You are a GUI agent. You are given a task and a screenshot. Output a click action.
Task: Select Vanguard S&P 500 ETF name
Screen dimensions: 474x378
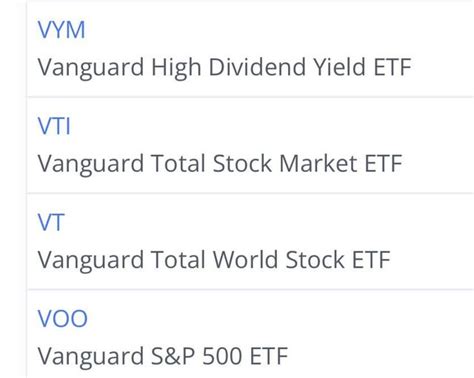163,356
